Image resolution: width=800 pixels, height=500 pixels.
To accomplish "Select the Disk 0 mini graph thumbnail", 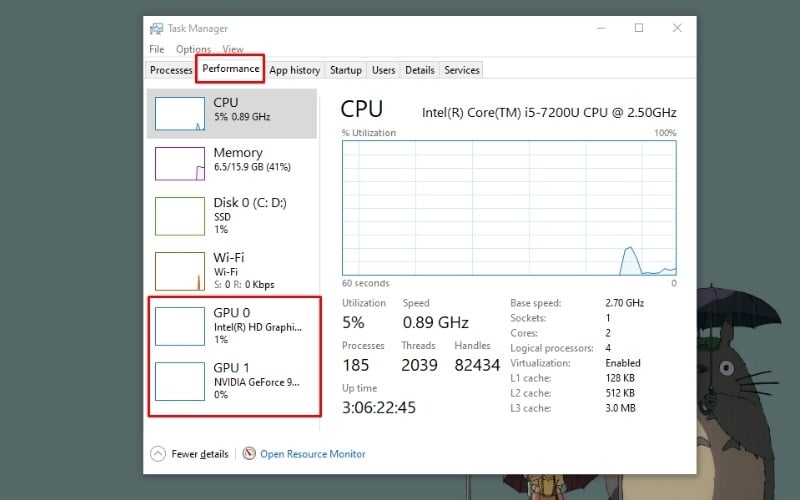I will [180, 216].
